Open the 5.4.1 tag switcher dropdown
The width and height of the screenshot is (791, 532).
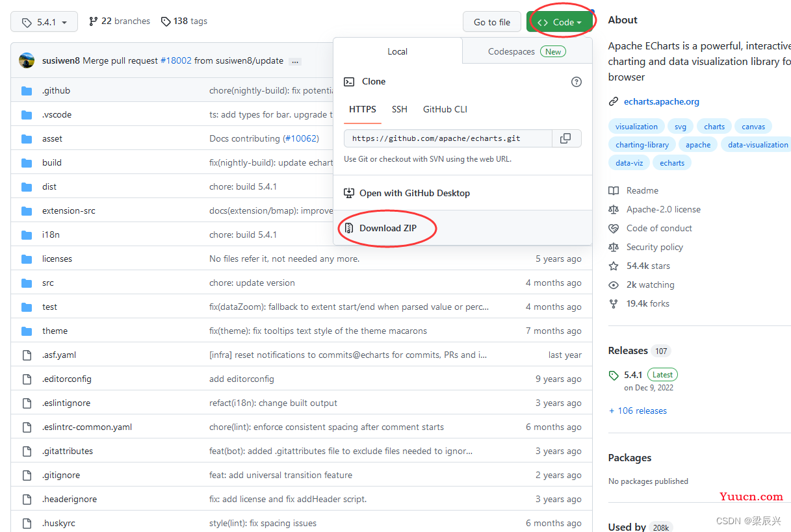pos(44,21)
